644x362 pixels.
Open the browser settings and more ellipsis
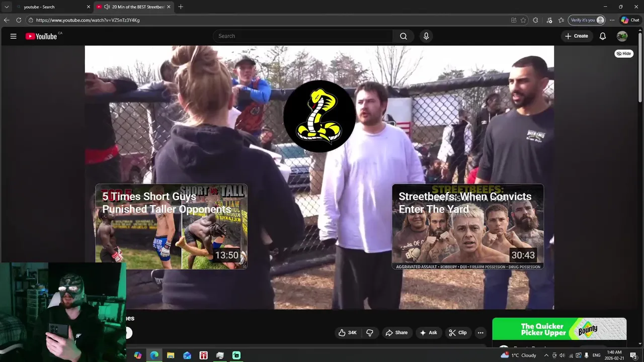click(612, 20)
